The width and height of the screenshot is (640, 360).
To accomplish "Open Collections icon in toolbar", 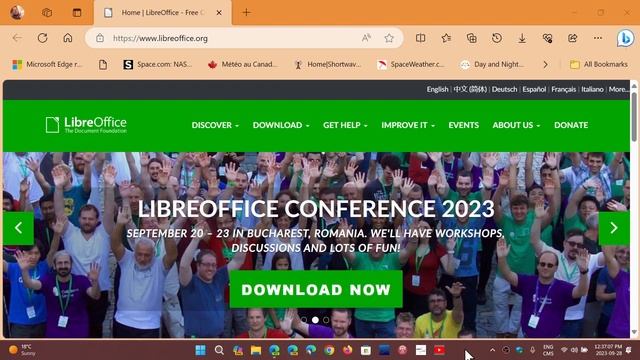I will click(471, 38).
